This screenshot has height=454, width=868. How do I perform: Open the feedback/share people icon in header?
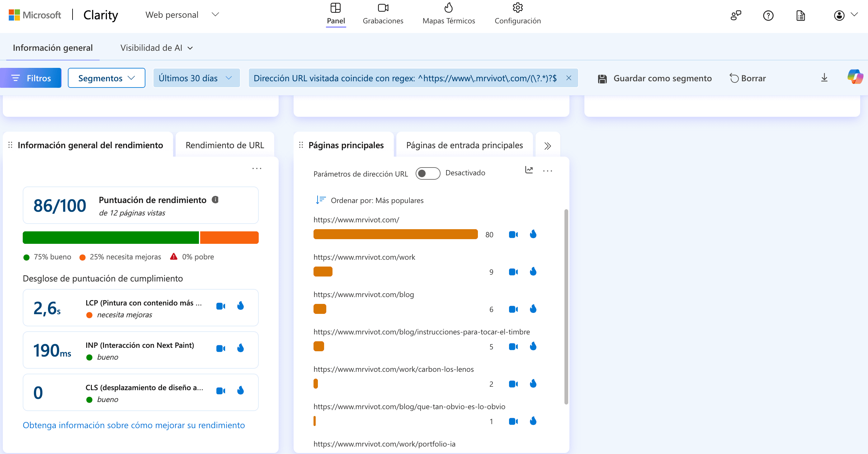coord(736,15)
